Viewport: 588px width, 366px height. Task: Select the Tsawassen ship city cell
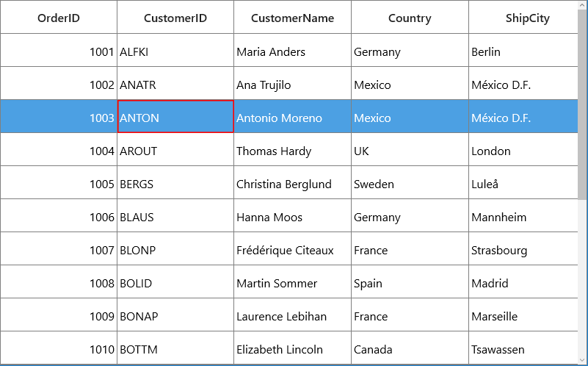click(523, 348)
